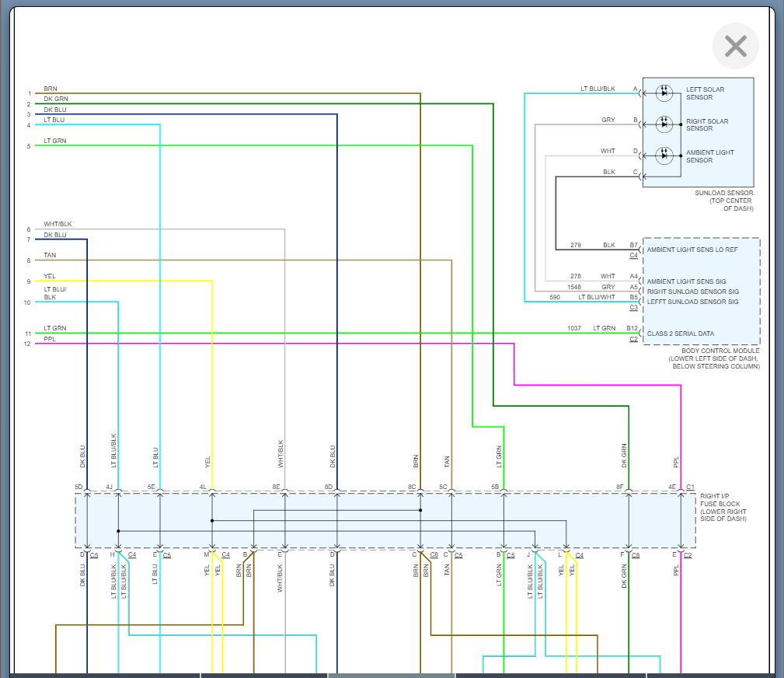The image size is (784, 678).
Task: Click the C3 connector label on BCM
Action: click(x=634, y=308)
